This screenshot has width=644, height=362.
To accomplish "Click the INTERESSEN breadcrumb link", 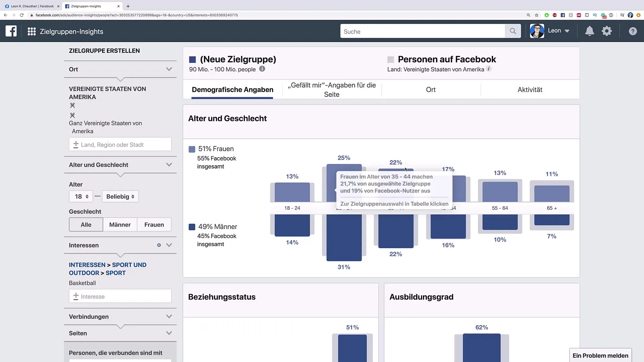I will (87, 265).
